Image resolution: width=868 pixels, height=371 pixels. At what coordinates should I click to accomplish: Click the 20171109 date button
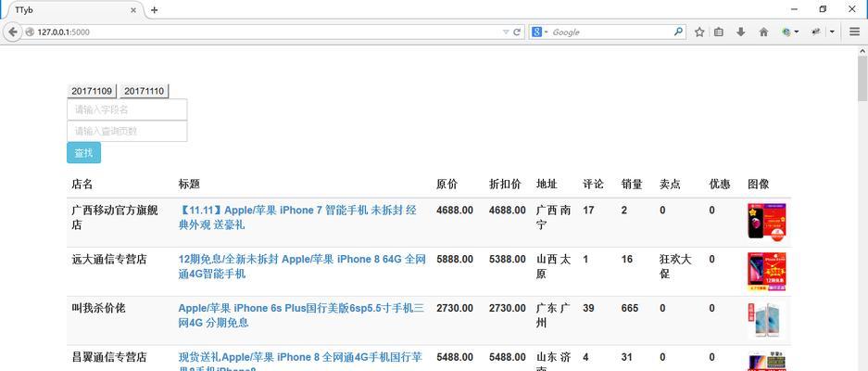coord(92,91)
